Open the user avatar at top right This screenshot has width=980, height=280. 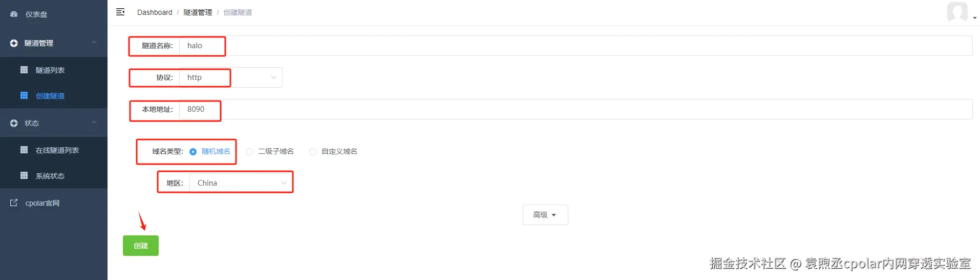click(957, 12)
